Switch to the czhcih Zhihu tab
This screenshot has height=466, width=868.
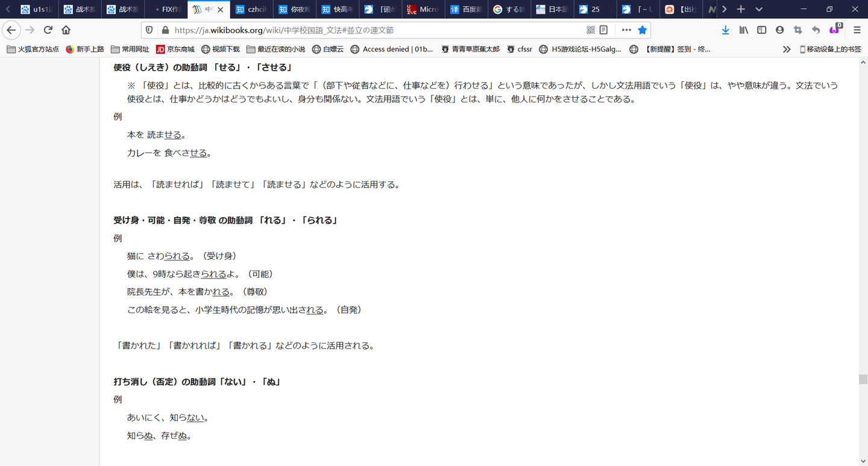tap(251, 9)
